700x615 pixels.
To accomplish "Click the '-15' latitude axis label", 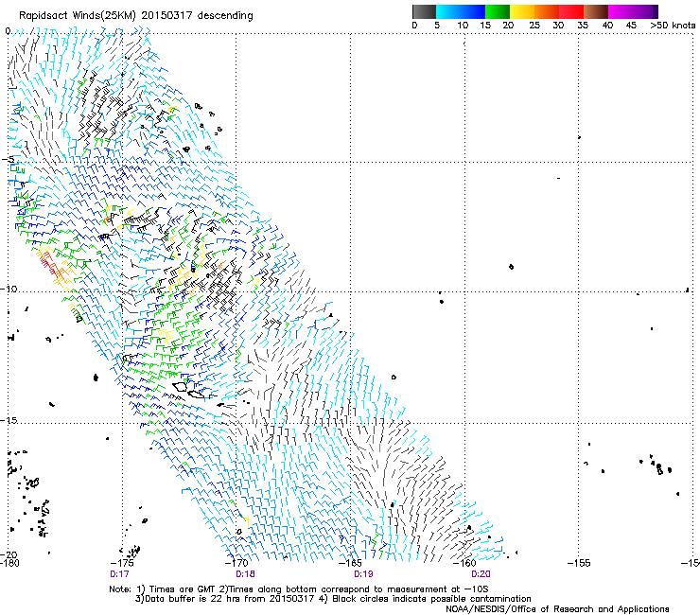I will 9,420.
